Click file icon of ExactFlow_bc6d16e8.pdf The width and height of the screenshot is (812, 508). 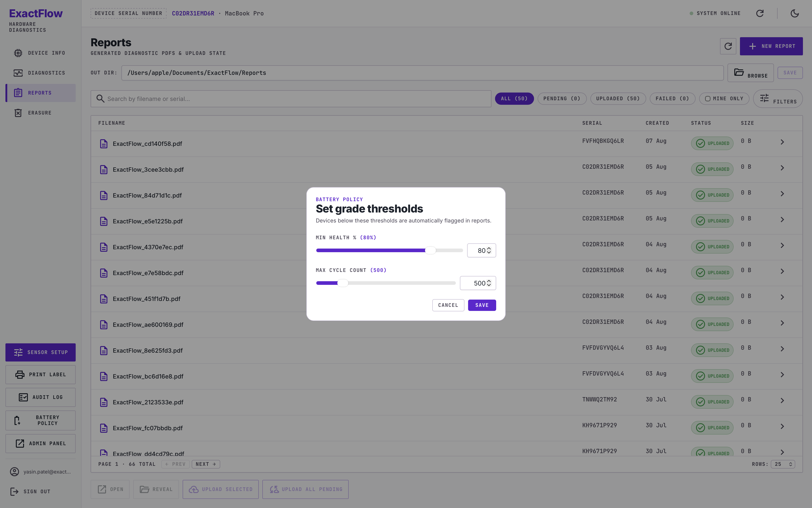(x=104, y=377)
